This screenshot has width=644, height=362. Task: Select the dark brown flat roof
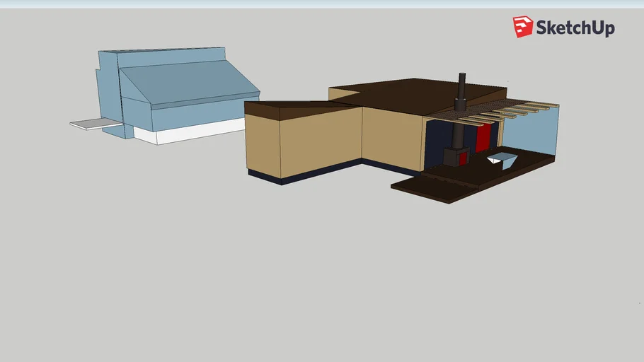tap(410, 95)
